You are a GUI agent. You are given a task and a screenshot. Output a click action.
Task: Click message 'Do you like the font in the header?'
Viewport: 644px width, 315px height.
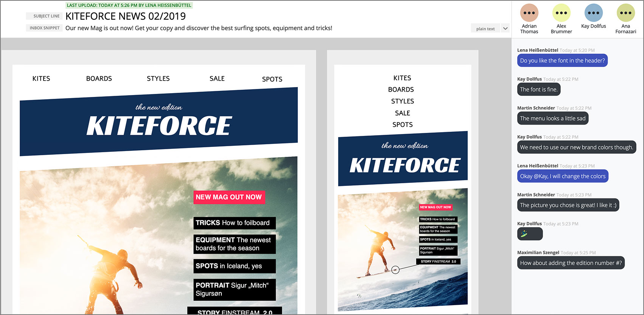(x=562, y=61)
